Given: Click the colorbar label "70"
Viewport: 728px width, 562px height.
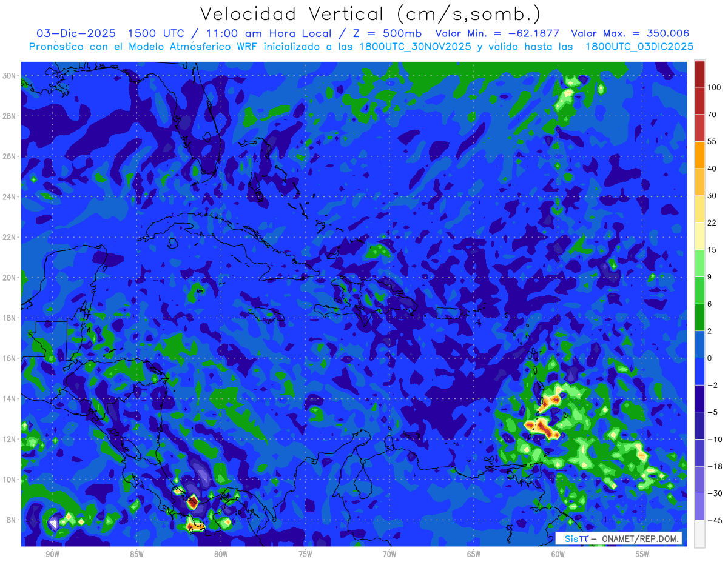Looking at the screenshot, I should [x=712, y=115].
